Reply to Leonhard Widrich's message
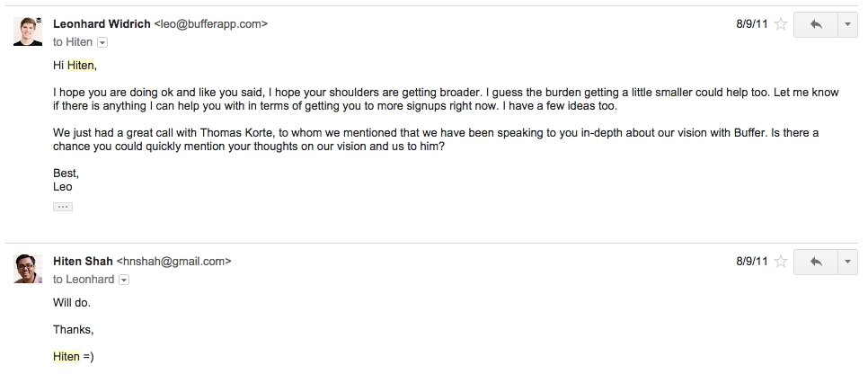The width and height of the screenshot is (868, 374). [815, 24]
